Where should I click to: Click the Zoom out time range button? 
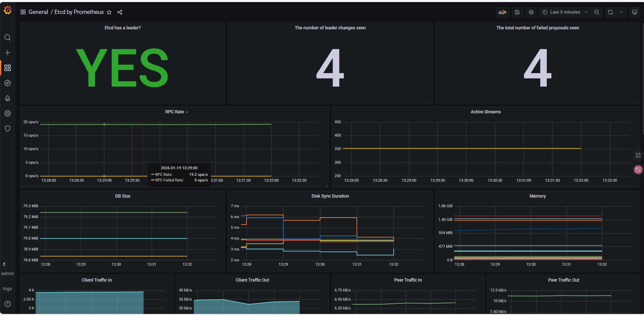(x=597, y=12)
